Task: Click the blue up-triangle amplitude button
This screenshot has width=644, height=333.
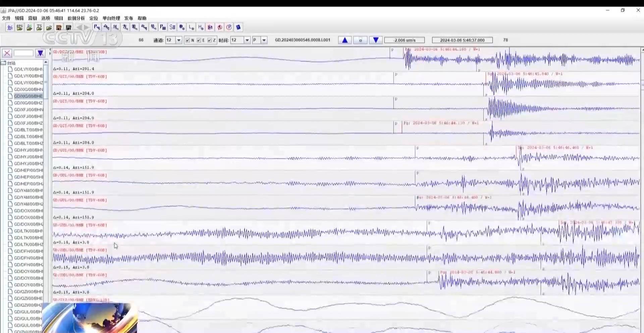Action: tap(345, 40)
